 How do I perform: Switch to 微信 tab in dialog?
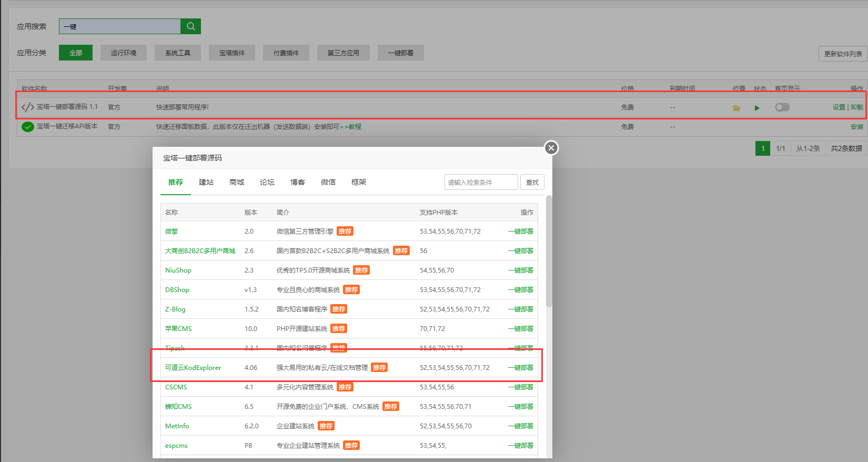point(328,182)
